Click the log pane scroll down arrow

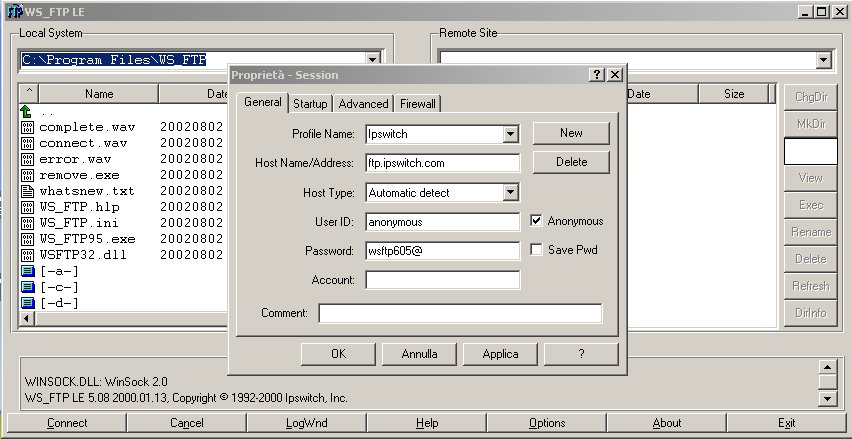[827, 399]
